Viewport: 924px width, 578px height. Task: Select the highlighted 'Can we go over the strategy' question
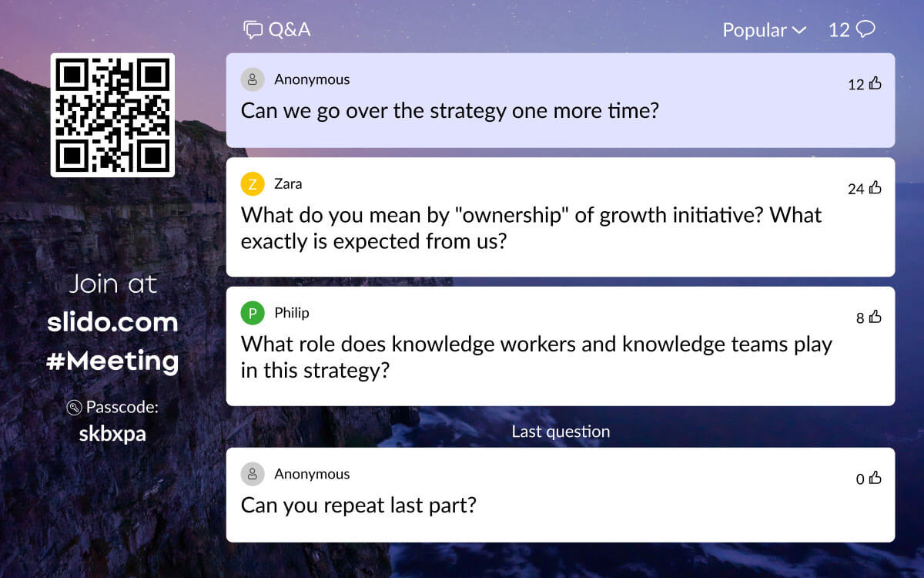coord(450,111)
